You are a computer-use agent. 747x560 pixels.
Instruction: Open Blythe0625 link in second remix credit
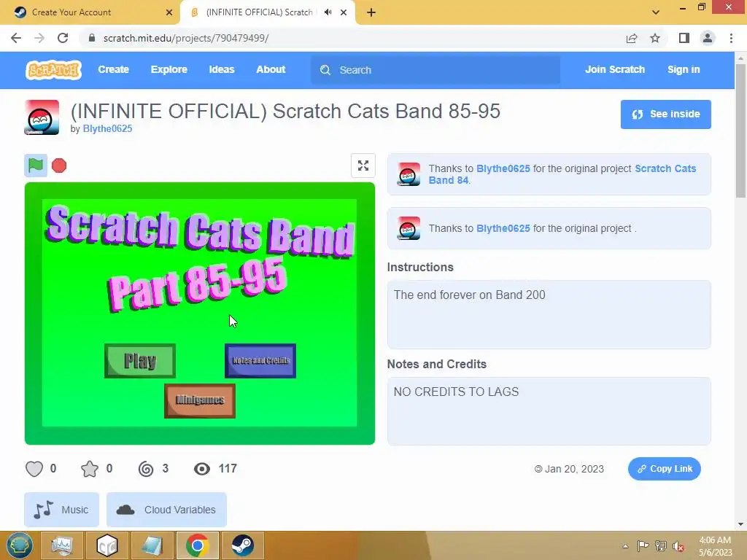point(503,228)
